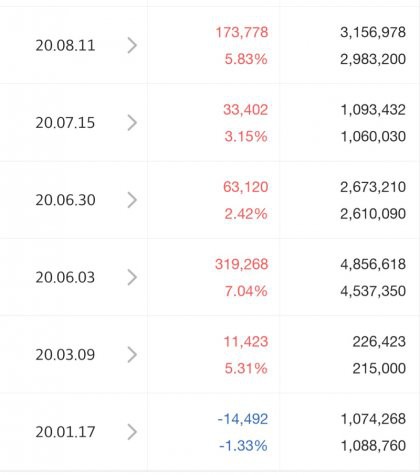Open the 20.08.11 date entry

pyautogui.click(x=65, y=46)
